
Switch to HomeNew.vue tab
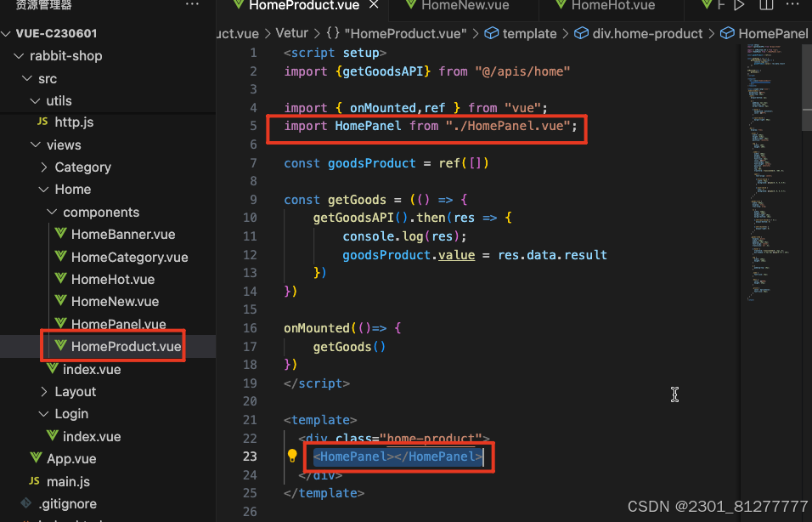pos(465,5)
